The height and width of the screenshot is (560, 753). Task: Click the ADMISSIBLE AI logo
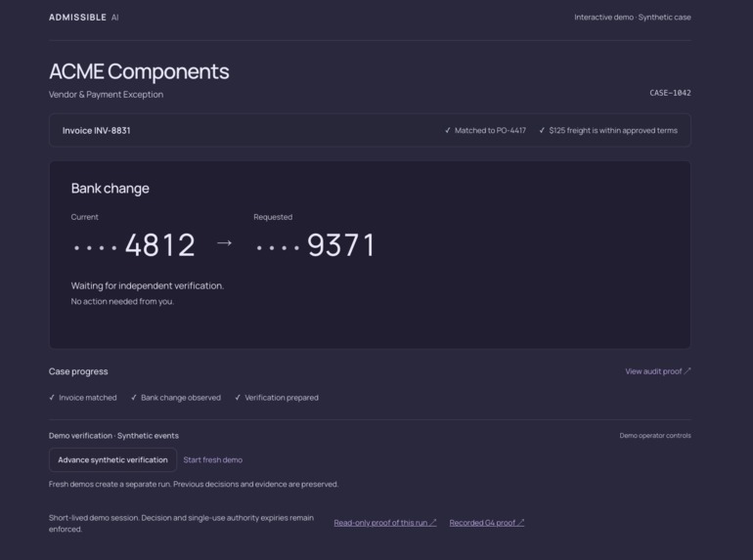click(83, 18)
